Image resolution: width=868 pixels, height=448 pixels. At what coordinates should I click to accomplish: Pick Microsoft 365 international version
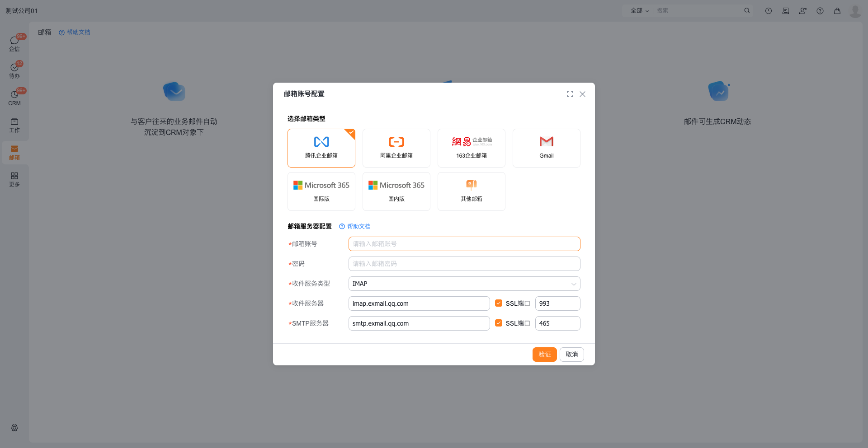[321, 191]
